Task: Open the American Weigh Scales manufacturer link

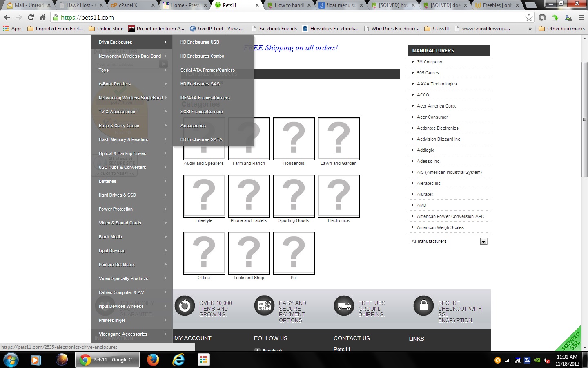Action: 440,227
